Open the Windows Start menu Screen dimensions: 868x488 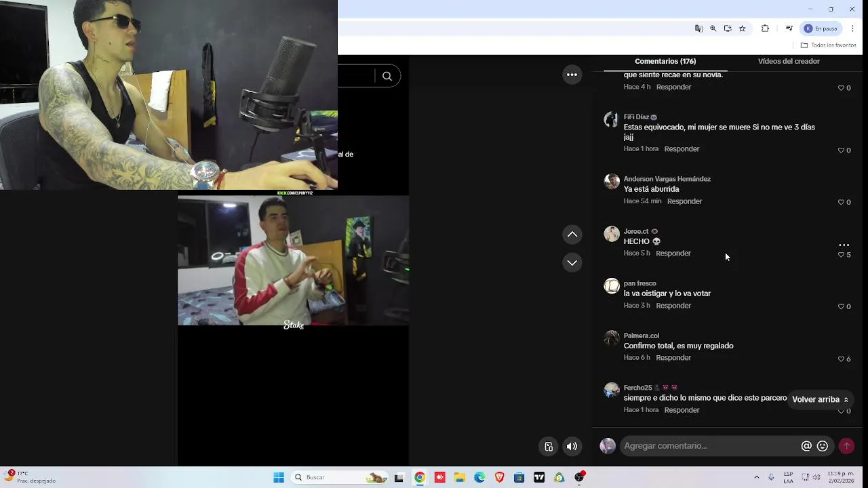279,477
